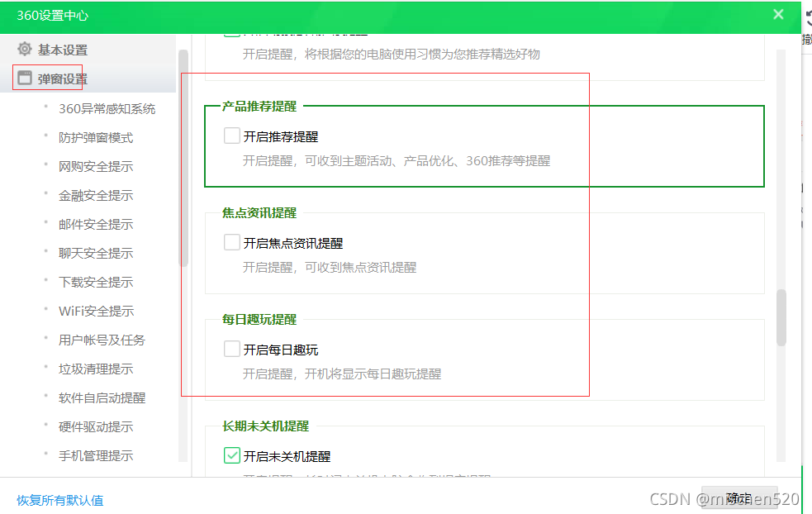Click the 开启未关机提醒 label text

(x=287, y=456)
